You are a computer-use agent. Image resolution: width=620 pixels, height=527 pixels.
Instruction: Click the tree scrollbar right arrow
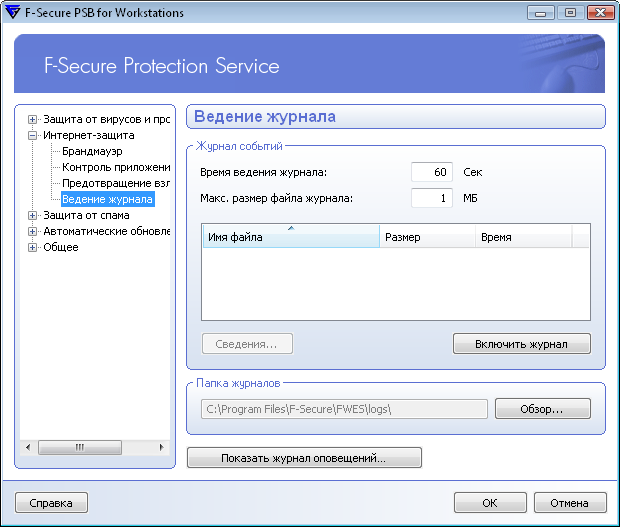pyautogui.click(x=161, y=448)
